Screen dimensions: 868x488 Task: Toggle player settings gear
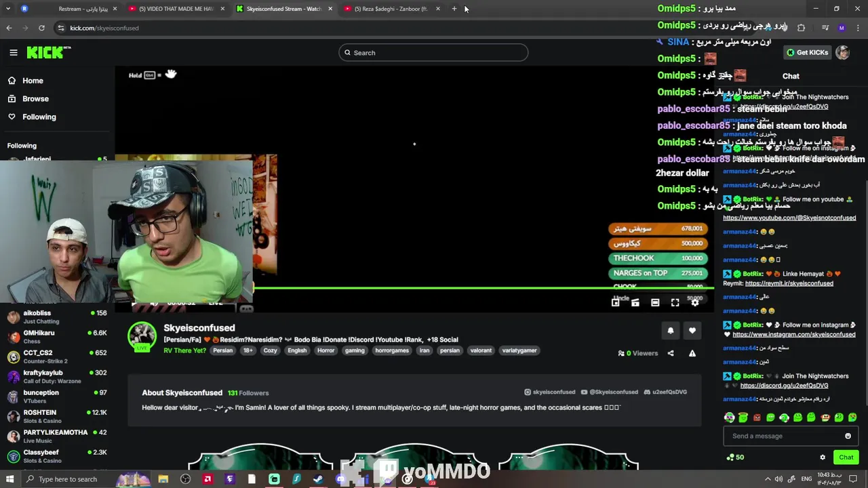click(x=694, y=302)
